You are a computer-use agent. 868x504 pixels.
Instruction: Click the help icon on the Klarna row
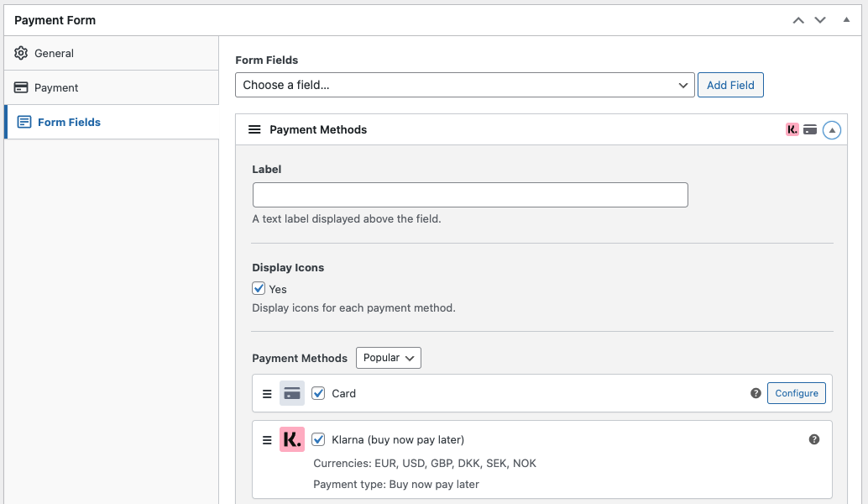(813, 439)
